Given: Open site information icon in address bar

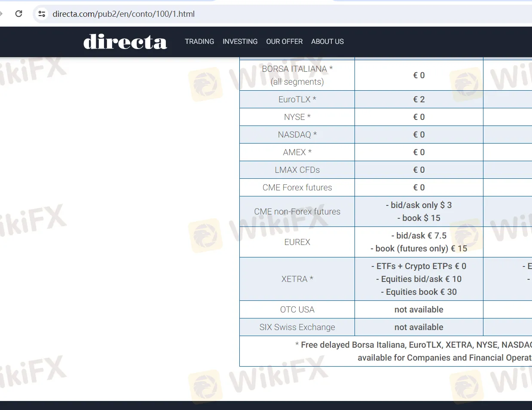Looking at the screenshot, I should tap(42, 14).
